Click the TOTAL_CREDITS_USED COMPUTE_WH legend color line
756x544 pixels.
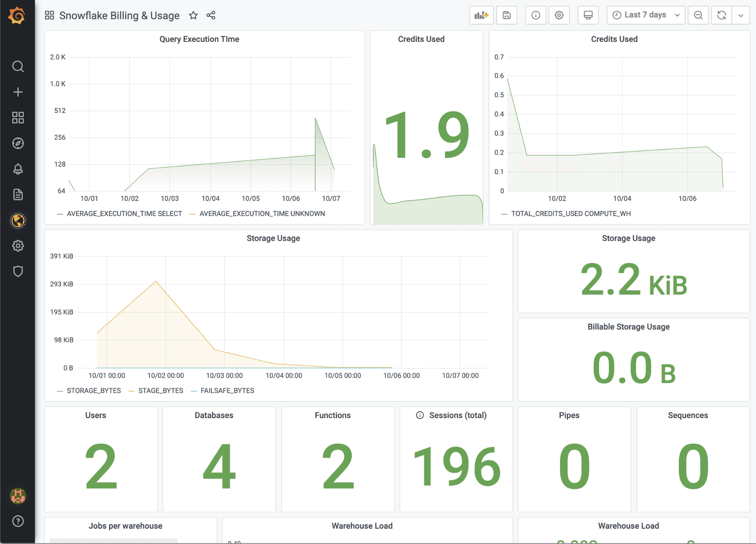tap(504, 214)
